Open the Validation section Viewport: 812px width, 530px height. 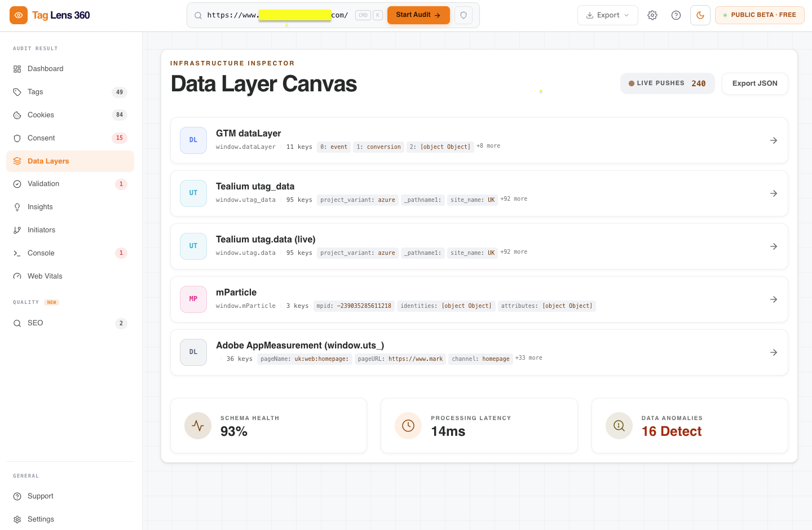pyautogui.click(x=70, y=184)
